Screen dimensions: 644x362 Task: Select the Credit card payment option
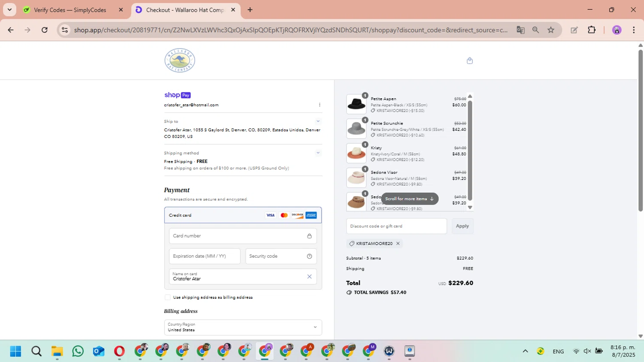coord(243,215)
